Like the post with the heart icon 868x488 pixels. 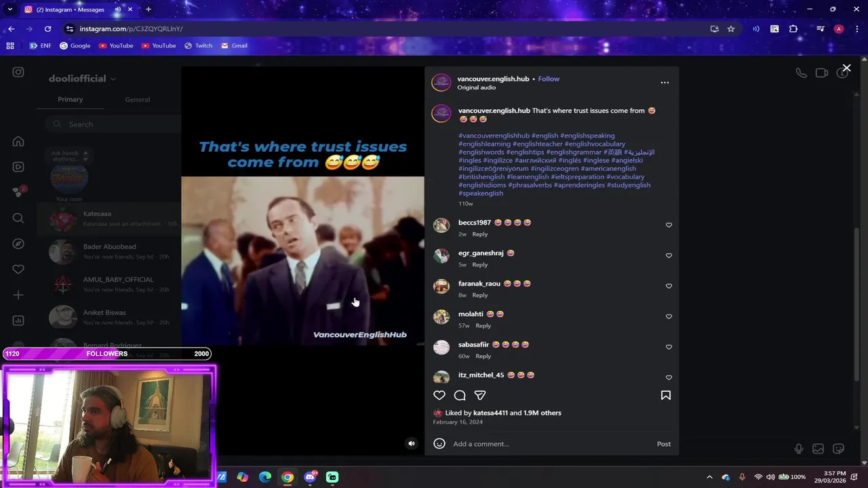point(439,395)
